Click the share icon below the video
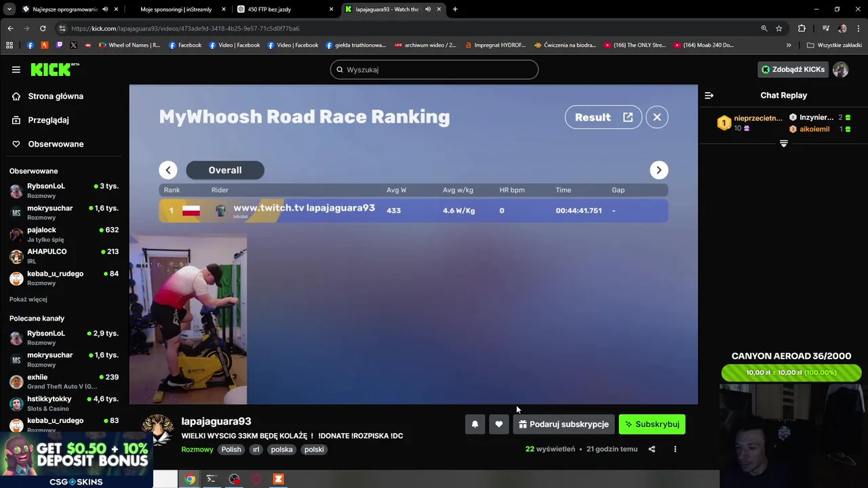Screen dimensions: 868x488 tap(652, 449)
